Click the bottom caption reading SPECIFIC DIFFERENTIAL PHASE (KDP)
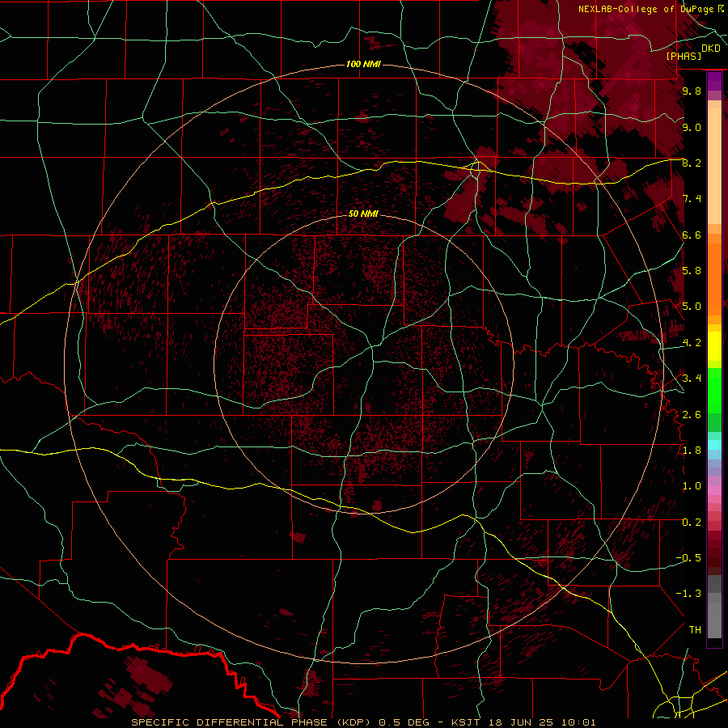 coord(252,722)
